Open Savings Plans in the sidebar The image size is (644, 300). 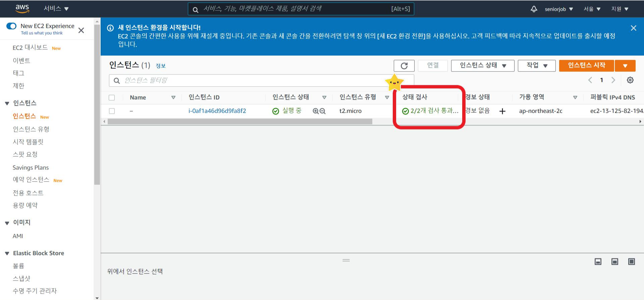(x=31, y=167)
